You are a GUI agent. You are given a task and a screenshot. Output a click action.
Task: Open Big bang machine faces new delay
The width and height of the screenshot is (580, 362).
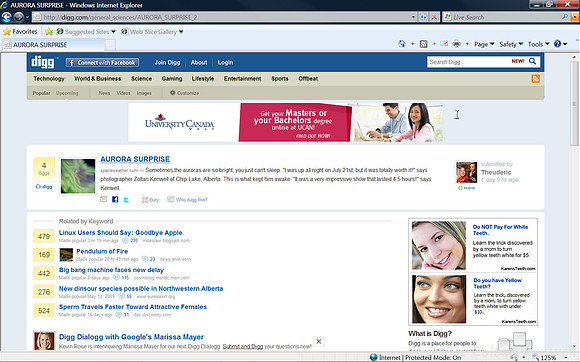click(x=111, y=270)
